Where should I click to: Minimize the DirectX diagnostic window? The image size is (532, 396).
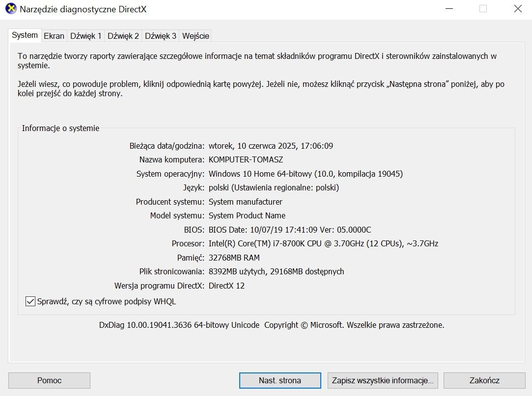click(x=449, y=9)
